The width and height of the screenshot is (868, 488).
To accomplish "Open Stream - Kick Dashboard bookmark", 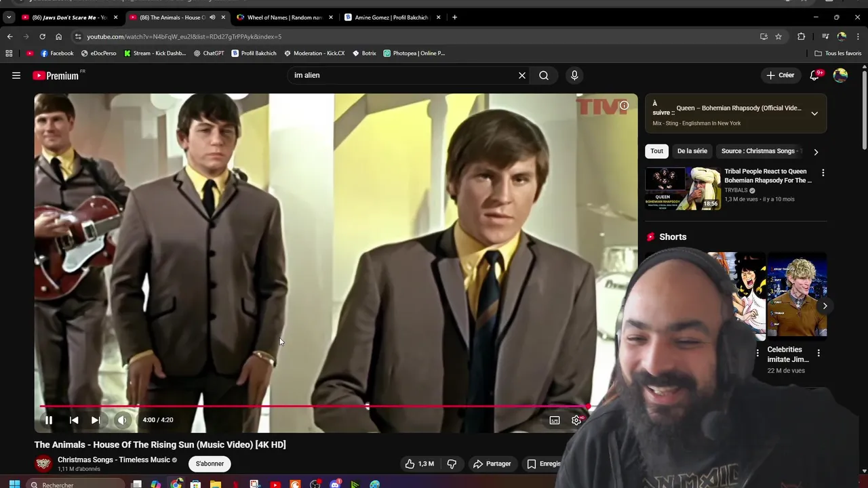I will click(155, 53).
